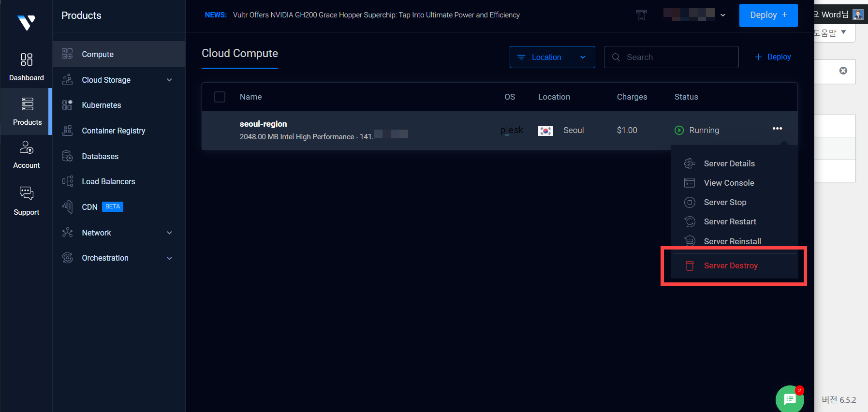Viewport: 868px width, 412px height.
Task: Click the Orchestration icon
Action: (x=67, y=258)
